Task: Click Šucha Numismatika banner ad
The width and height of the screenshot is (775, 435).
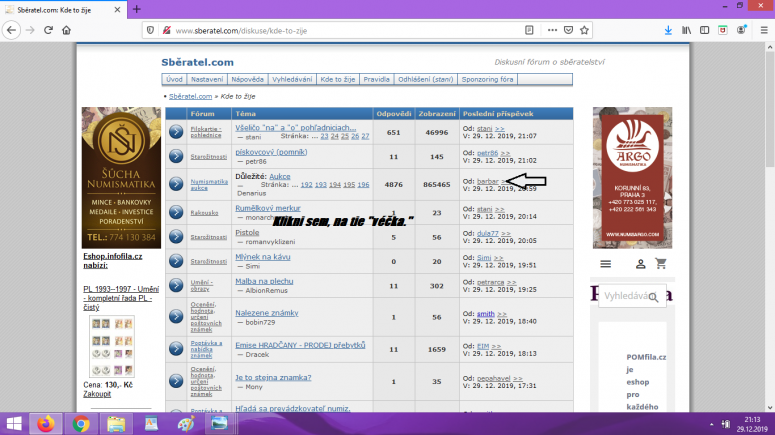Action: coord(121,177)
